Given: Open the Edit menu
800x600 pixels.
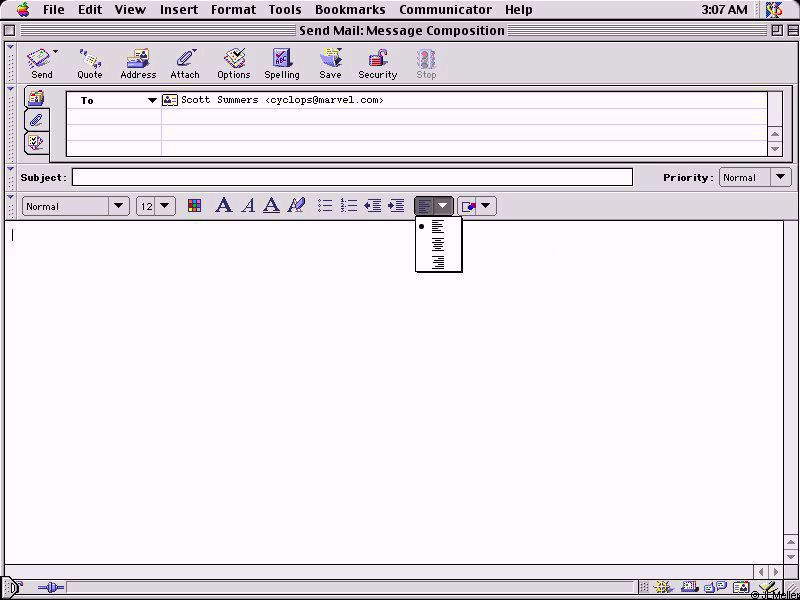Looking at the screenshot, I should click(x=90, y=10).
